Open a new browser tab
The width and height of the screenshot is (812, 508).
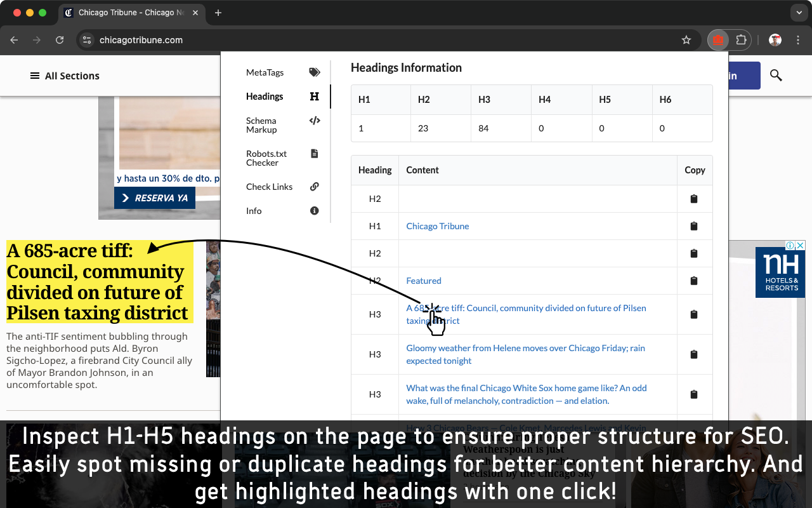point(218,13)
